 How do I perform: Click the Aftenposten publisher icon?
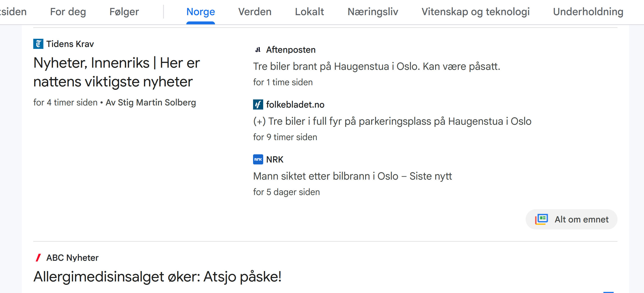click(x=258, y=50)
